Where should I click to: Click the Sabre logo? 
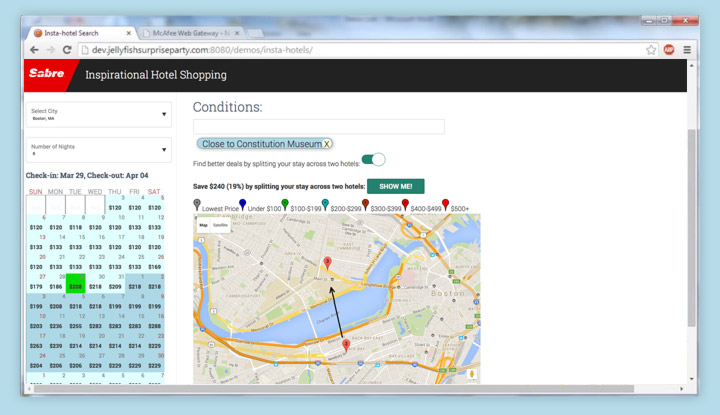pyautogui.click(x=46, y=75)
